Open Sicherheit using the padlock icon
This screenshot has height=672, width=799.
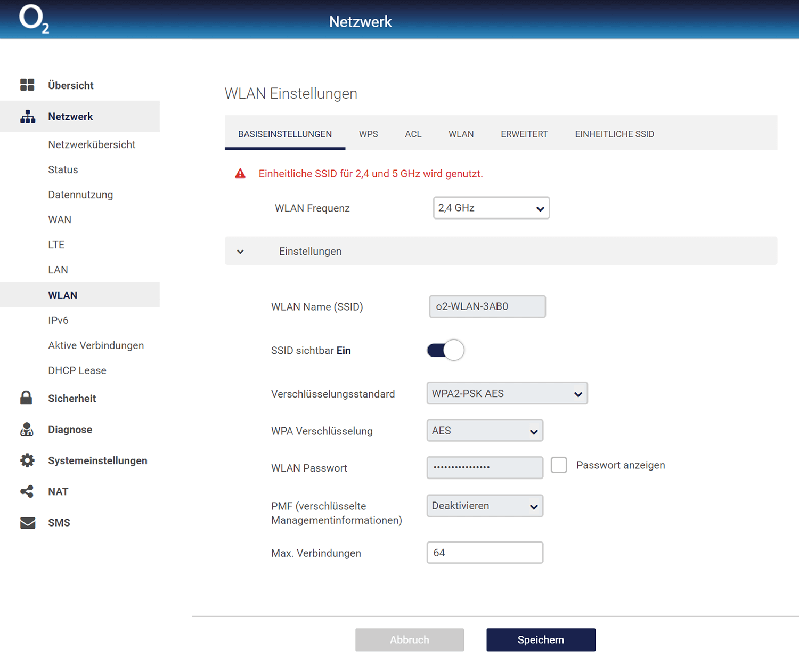[26, 398]
